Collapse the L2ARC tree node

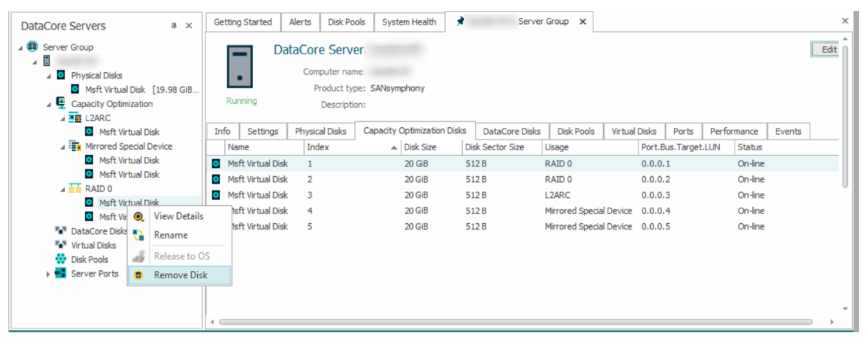pos(63,118)
